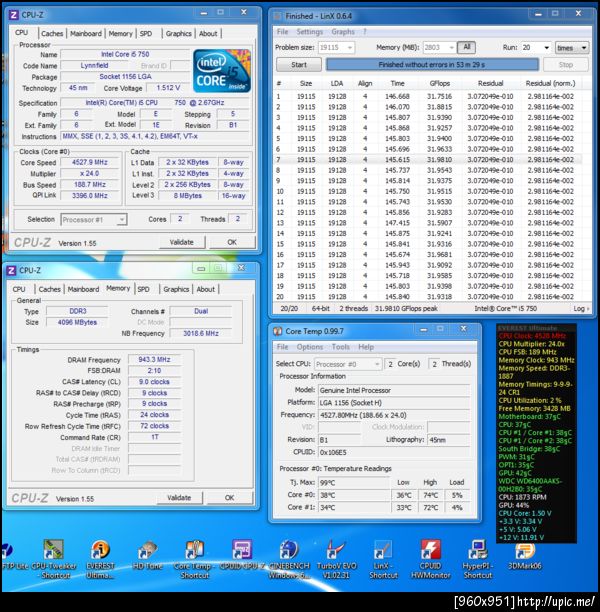The image size is (600, 612).
Task: Click the Core Temp title bar icon
Action: 278,331
